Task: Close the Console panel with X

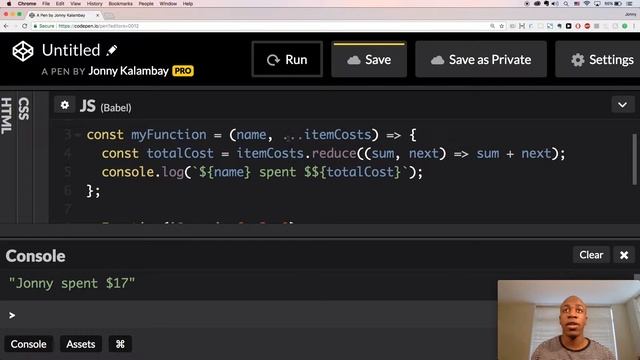Action: pyautogui.click(x=624, y=255)
